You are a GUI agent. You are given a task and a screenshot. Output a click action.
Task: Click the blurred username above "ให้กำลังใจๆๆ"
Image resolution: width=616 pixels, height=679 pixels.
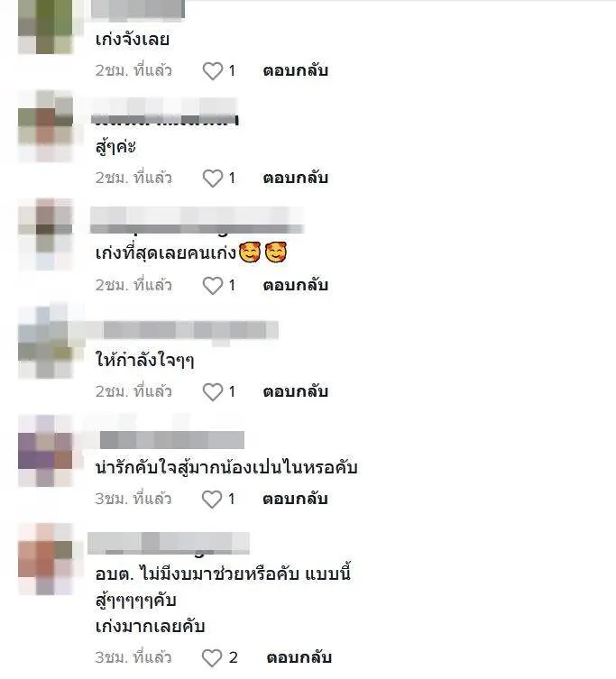(190, 330)
